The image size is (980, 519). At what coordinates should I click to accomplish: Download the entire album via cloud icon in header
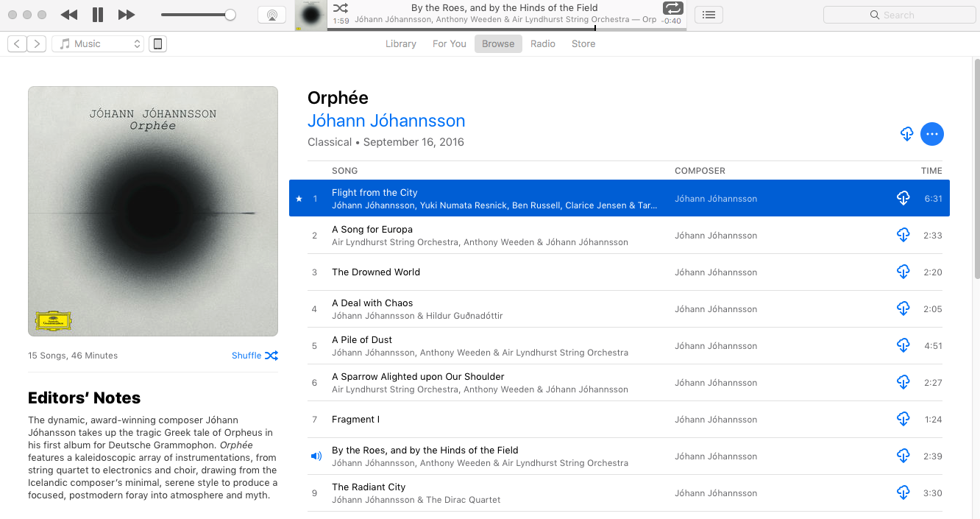point(907,134)
